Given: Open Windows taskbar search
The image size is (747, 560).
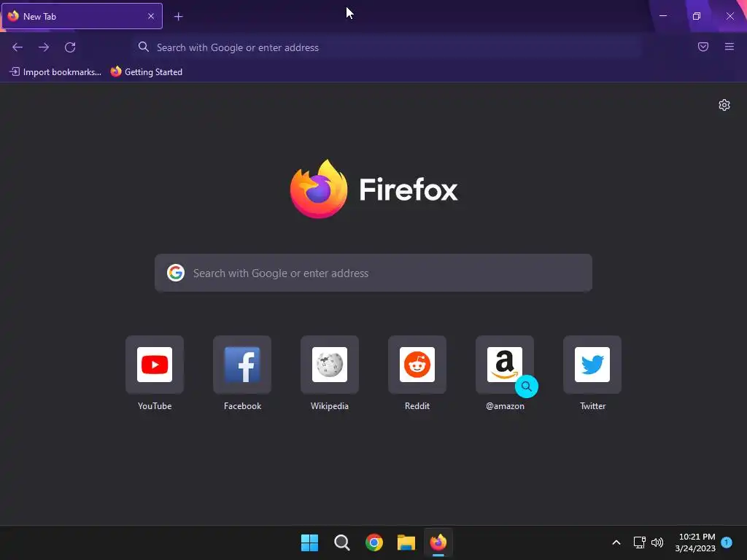Looking at the screenshot, I should pyautogui.click(x=341, y=542).
